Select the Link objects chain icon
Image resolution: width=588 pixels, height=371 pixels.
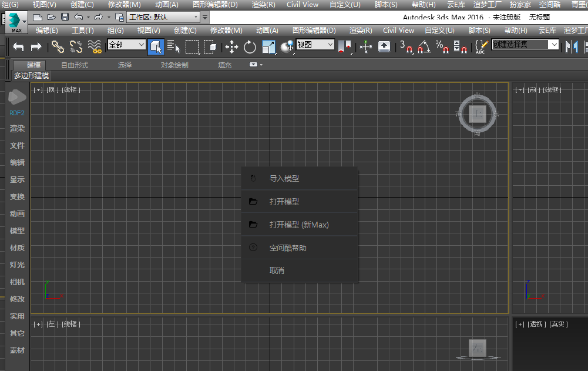58,46
